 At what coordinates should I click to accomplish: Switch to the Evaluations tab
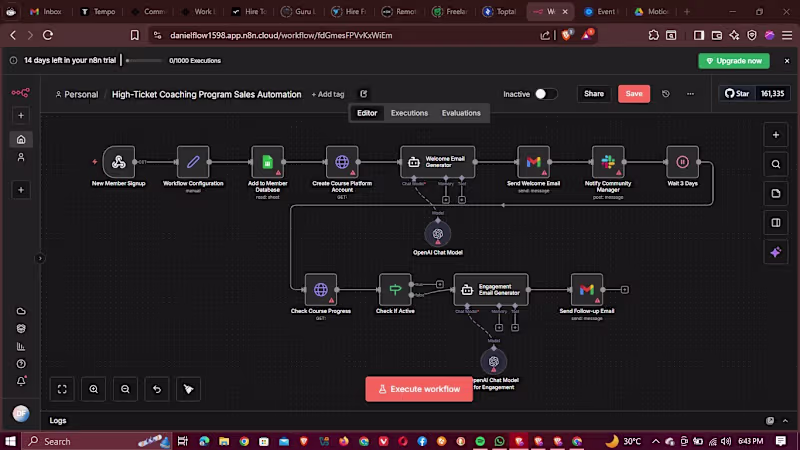click(x=461, y=113)
